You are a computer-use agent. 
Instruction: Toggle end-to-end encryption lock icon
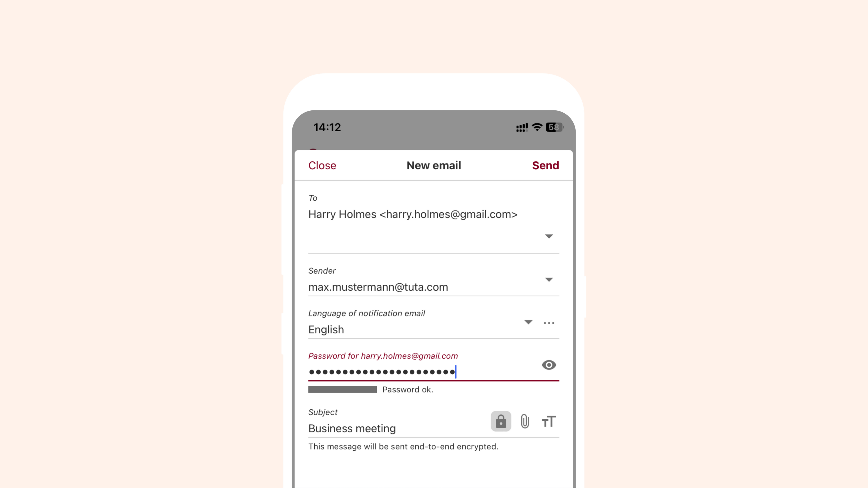click(500, 421)
